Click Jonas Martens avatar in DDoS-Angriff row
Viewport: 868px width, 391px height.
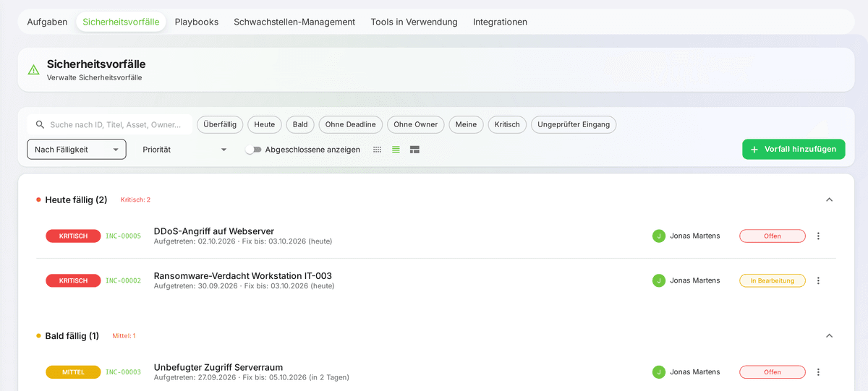[658, 236]
